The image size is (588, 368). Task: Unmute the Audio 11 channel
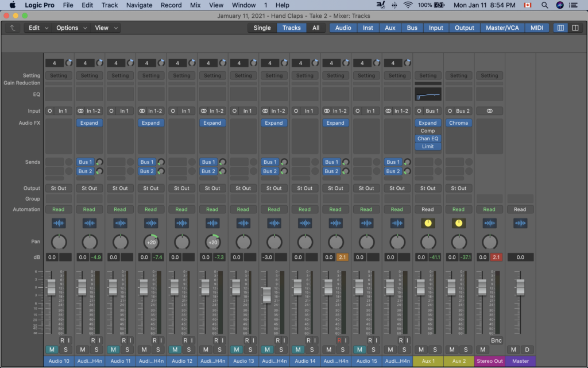(x=113, y=350)
